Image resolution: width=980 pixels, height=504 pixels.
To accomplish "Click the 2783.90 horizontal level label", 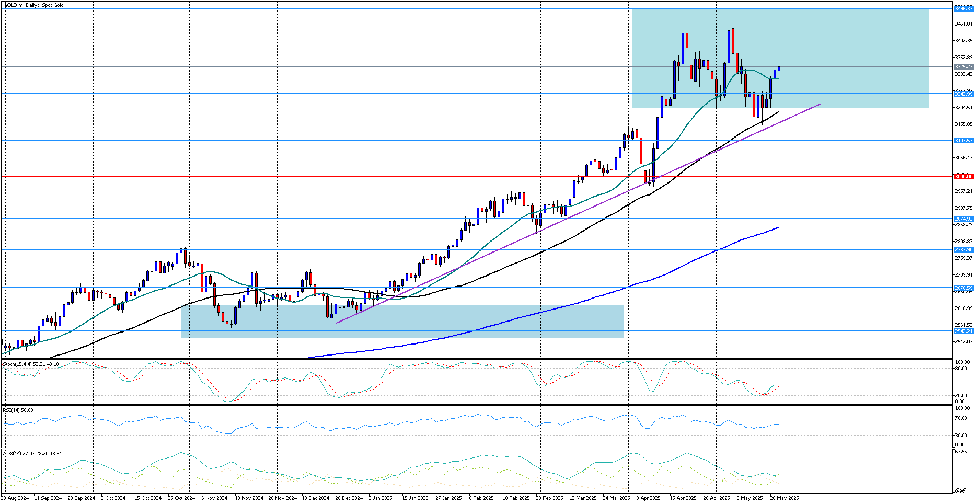I will [964, 250].
